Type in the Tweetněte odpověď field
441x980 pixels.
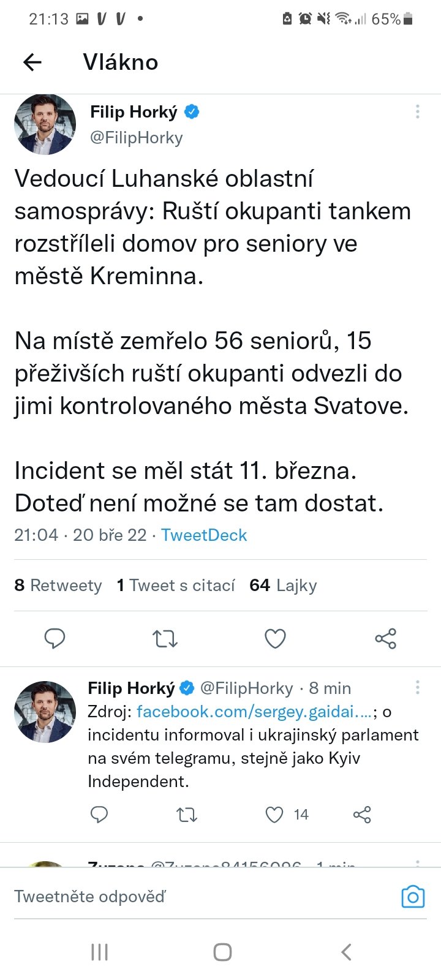click(x=184, y=897)
